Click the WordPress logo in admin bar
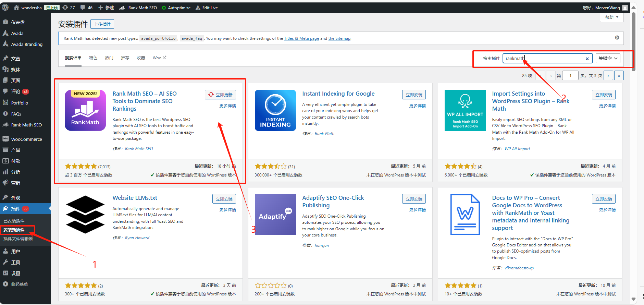This screenshot has height=305, width=644. [5, 8]
